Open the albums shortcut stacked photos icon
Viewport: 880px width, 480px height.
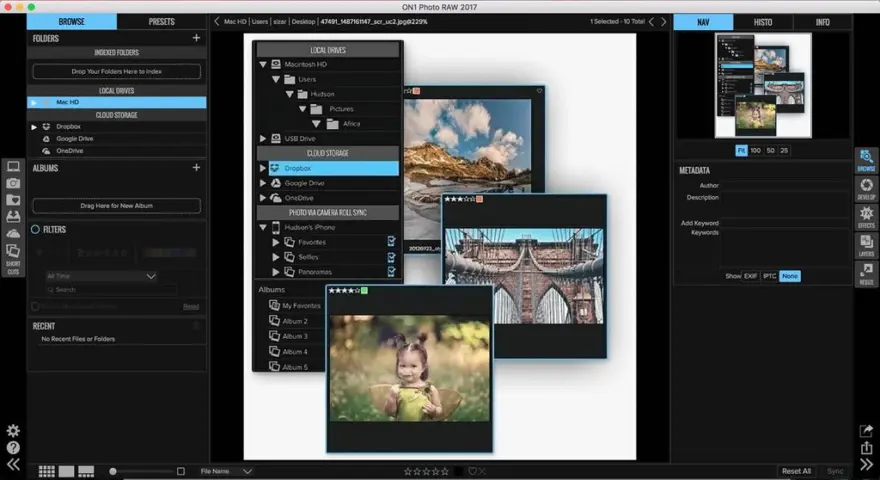13,250
